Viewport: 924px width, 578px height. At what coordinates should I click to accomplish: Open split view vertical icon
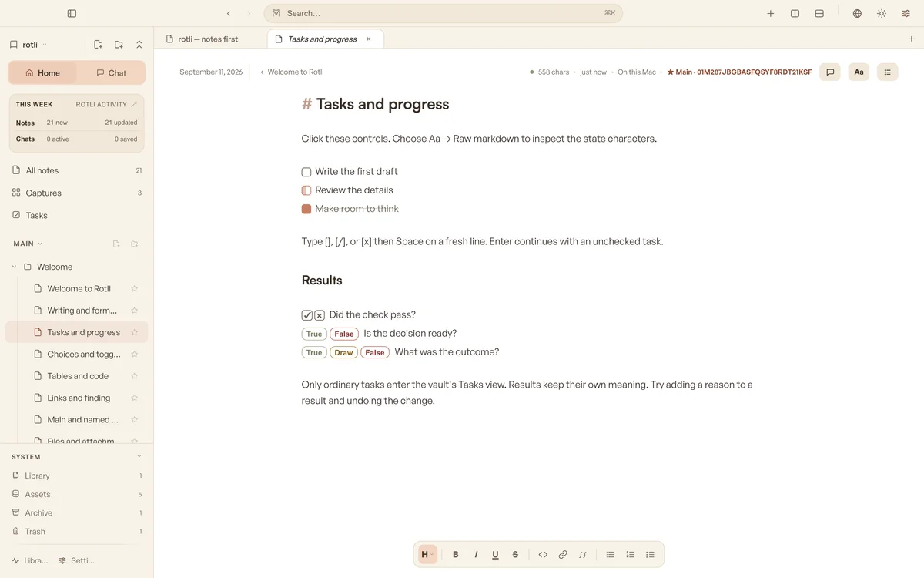tap(795, 13)
